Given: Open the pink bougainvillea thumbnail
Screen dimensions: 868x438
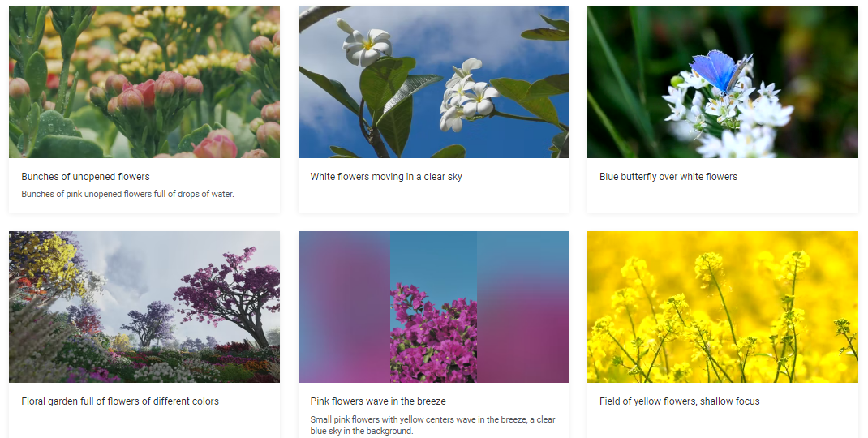Looking at the screenshot, I should click(x=433, y=307).
